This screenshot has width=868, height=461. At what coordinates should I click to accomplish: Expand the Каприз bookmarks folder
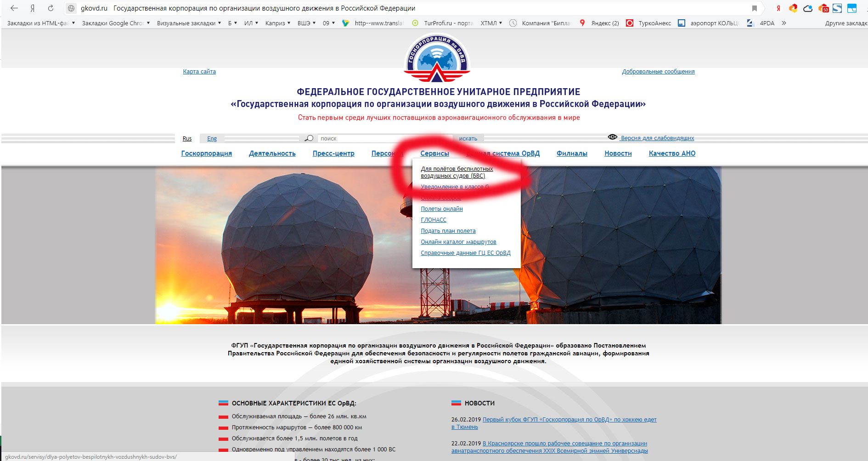point(278,23)
